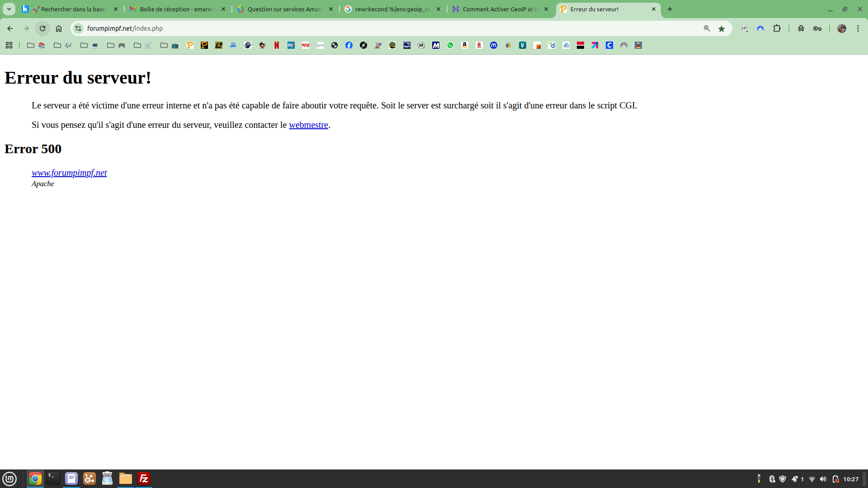
Task: Click the home button in toolbar
Action: pyautogui.click(x=59, y=28)
